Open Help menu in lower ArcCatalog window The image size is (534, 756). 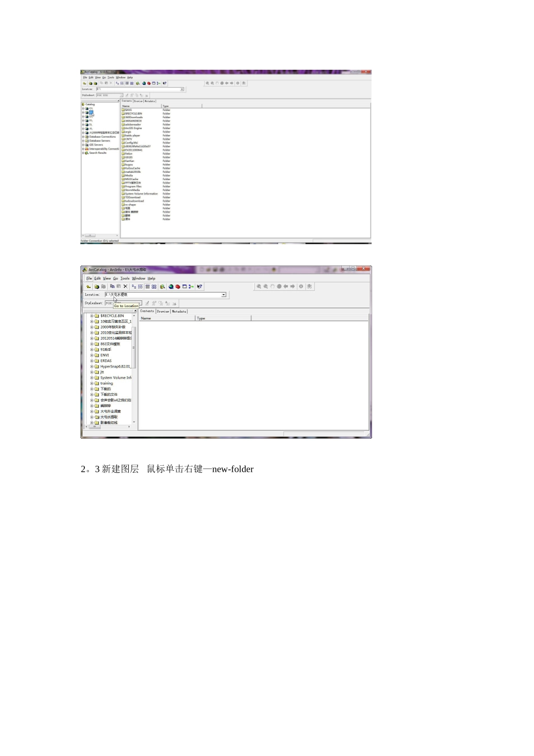pos(151,278)
